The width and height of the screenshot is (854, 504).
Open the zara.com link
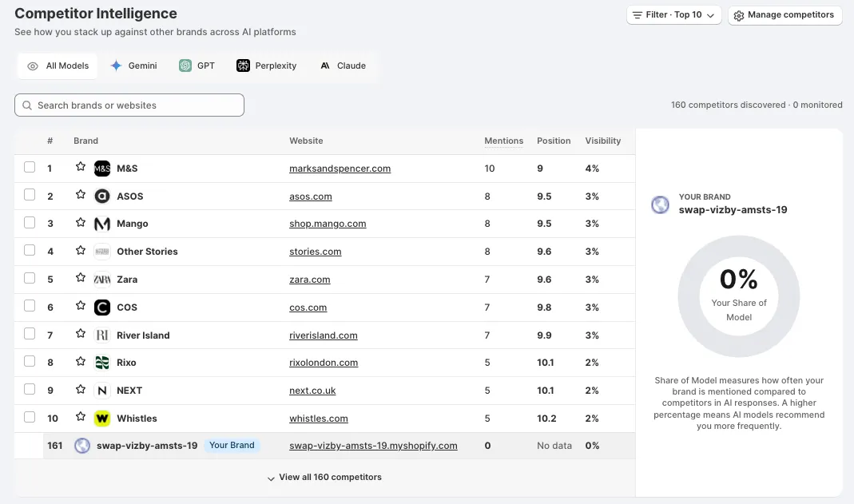pos(310,280)
